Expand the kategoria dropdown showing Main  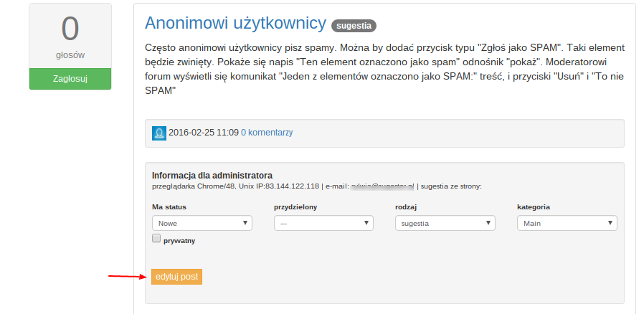click(x=567, y=223)
